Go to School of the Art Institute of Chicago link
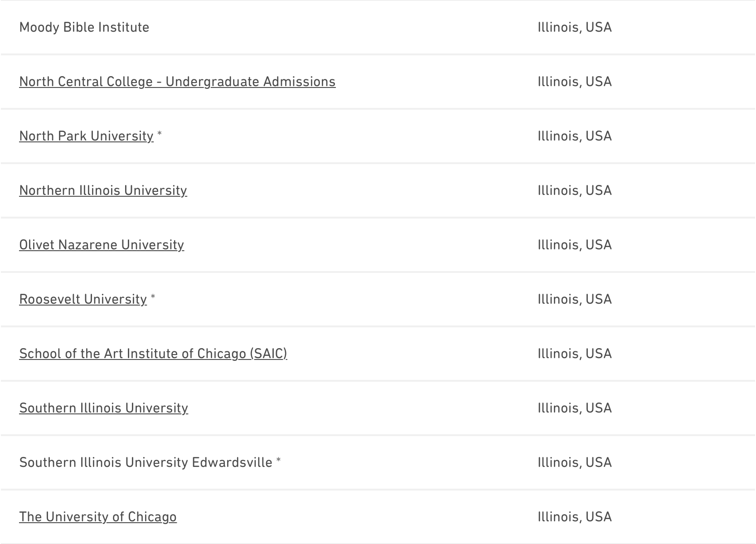 click(x=153, y=354)
